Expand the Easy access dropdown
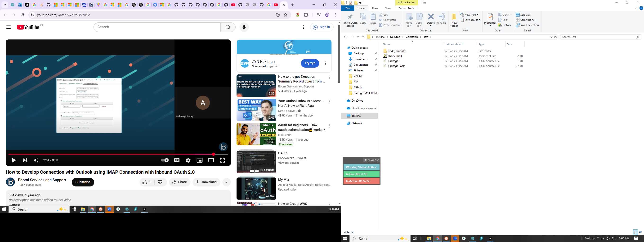This screenshot has height=242, width=644. (x=470, y=20)
